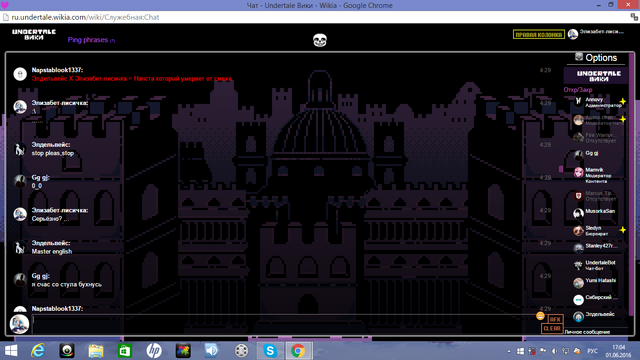Open the emoticon picker smiley face

(540, 316)
